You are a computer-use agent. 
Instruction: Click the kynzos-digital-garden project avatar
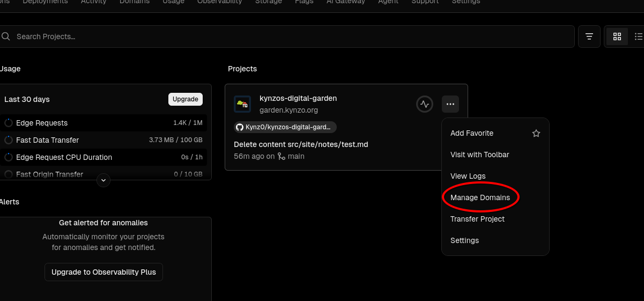242,104
